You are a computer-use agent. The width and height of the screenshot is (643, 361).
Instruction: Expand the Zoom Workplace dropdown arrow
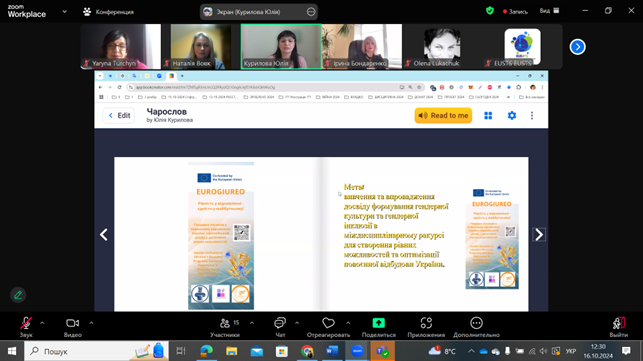(x=64, y=11)
